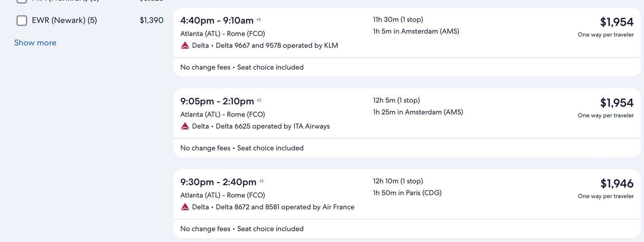Click the Show more link
Viewport: 644px width, 242px height.
(35, 43)
